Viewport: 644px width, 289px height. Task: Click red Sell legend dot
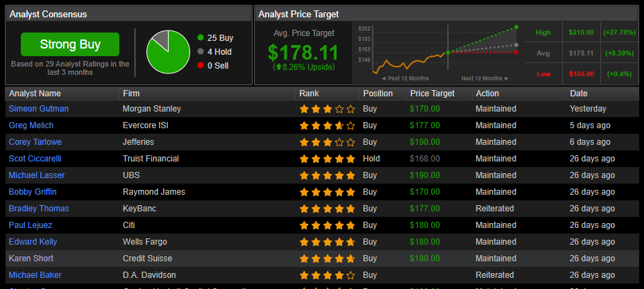pos(201,66)
